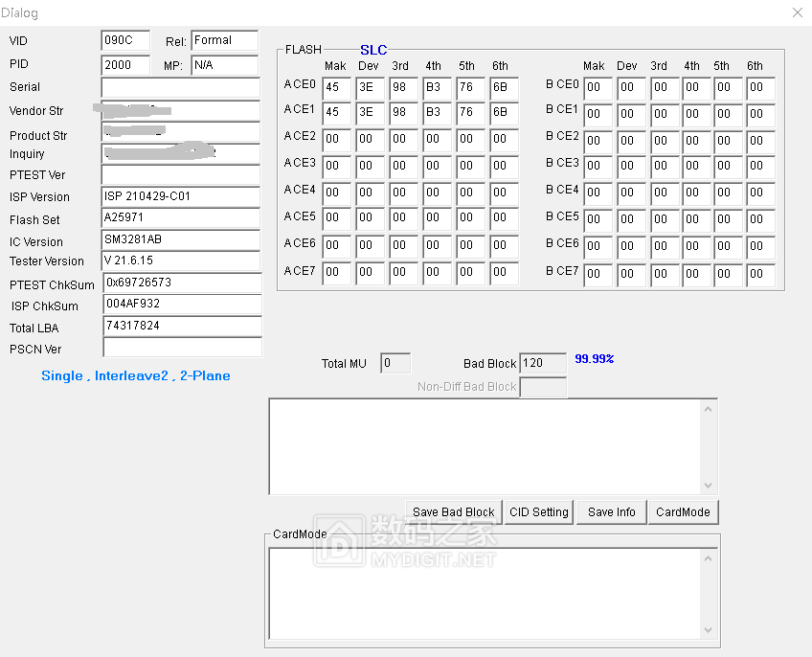This screenshot has height=657, width=812.
Task: Click the empty Serial field
Action: coord(180,87)
